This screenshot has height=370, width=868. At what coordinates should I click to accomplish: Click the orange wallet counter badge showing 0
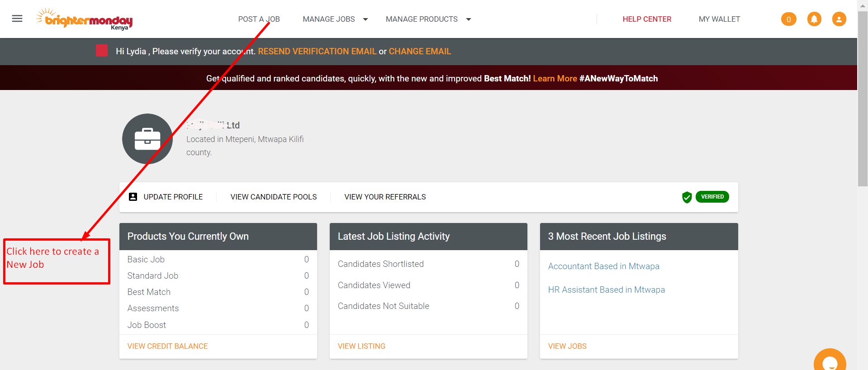788,19
